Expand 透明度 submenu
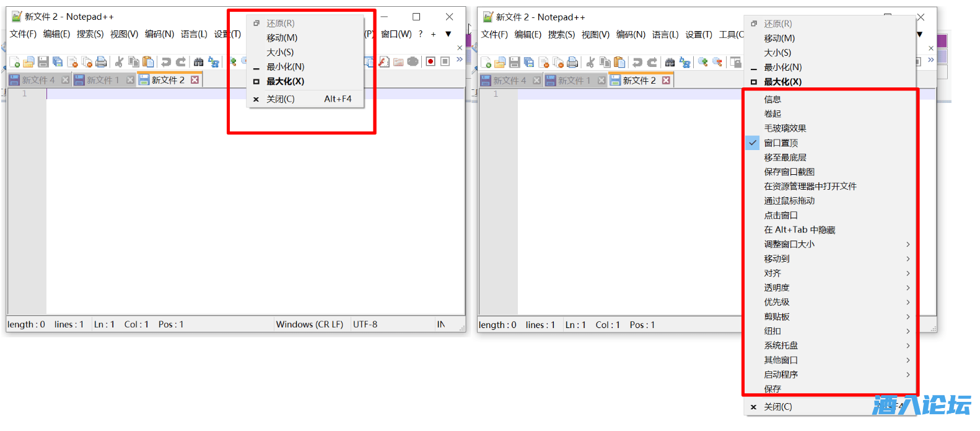 (x=830, y=288)
